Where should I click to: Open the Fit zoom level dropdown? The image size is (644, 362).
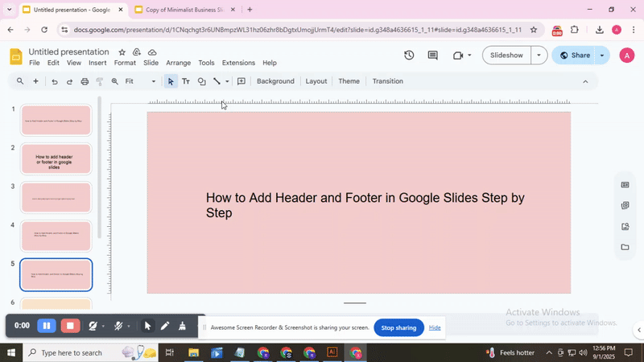tap(141, 81)
